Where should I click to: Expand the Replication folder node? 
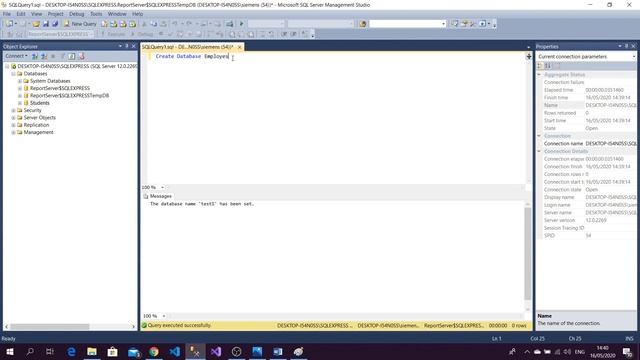(x=13, y=125)
